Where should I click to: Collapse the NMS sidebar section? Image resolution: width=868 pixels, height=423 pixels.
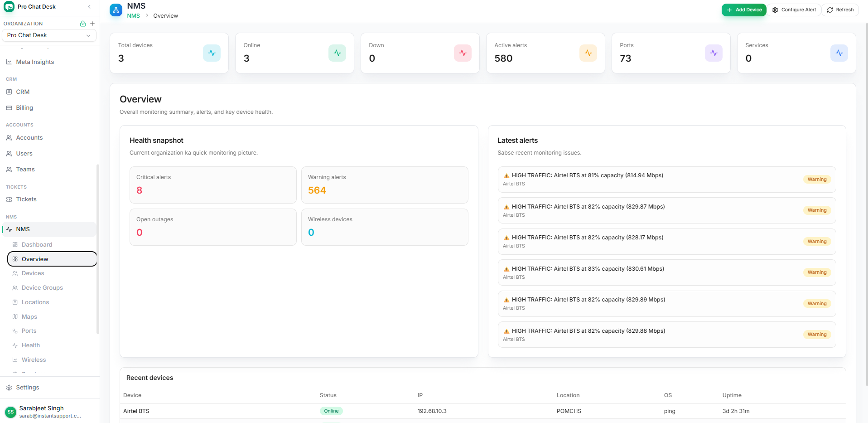(x=49, y=229)
